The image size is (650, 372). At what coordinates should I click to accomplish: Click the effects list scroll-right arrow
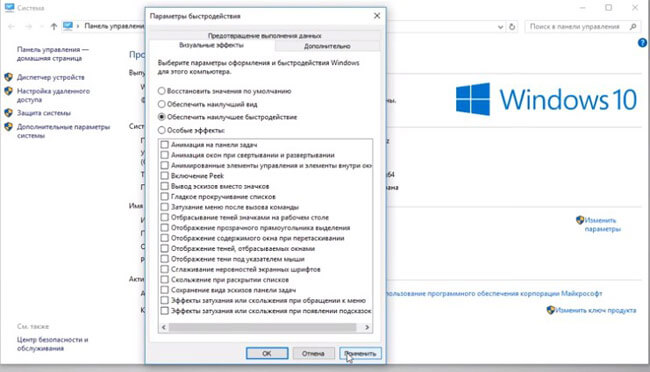pos(367,327)
